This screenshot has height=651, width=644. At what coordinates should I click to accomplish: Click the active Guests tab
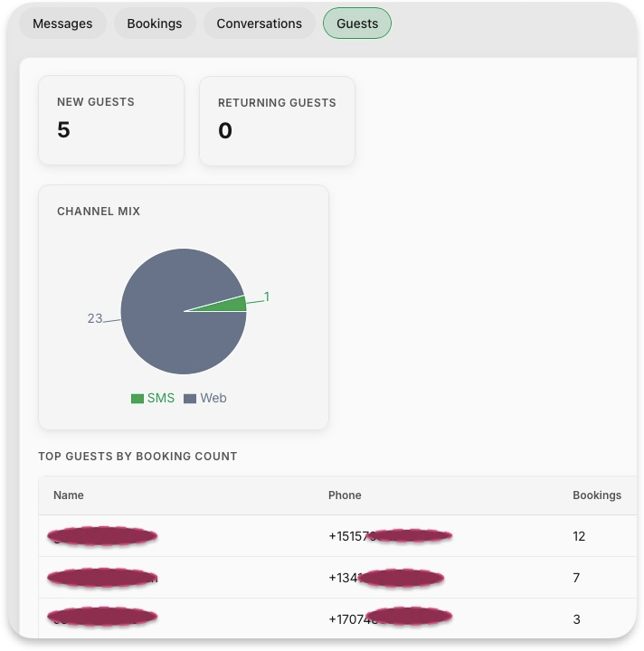357,24
